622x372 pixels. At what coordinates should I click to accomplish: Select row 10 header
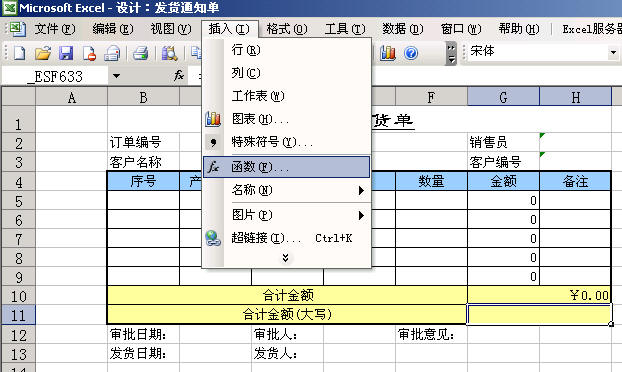click(18, 296)
